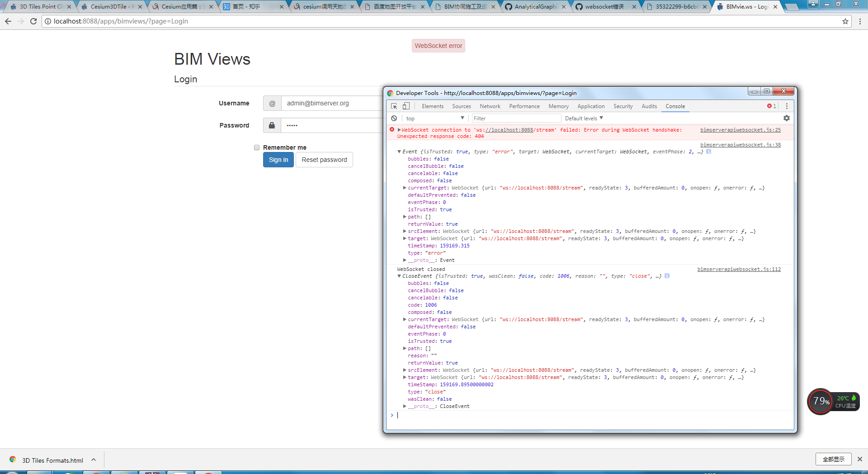Open DevTools console settings gear
Viewport: 868px width, 474px height.
tap(787, 118)
